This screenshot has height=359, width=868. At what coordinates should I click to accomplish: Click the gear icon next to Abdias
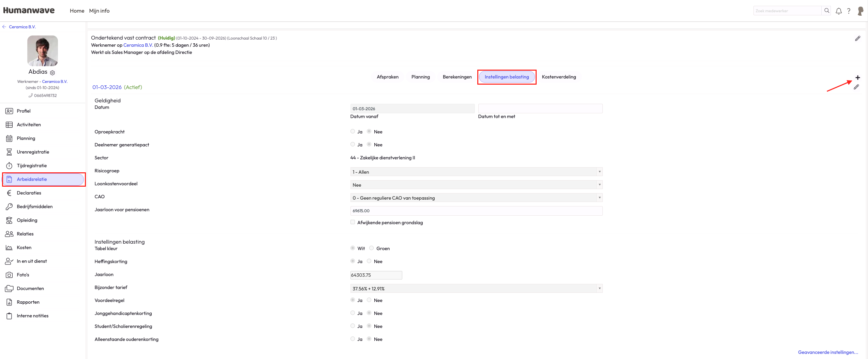(x=53, y=73)
